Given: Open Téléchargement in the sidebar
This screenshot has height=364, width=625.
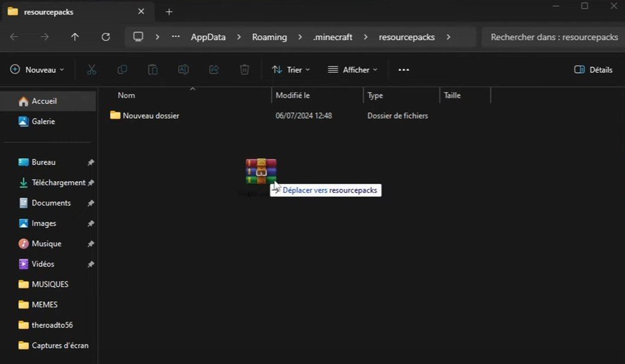Looking at the screenshot, I should coord(58,183).
